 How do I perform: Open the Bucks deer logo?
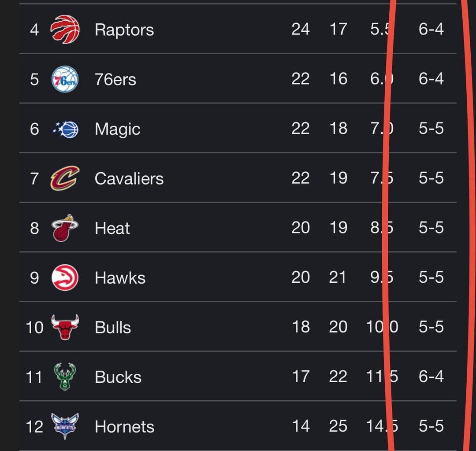(65, 377)
